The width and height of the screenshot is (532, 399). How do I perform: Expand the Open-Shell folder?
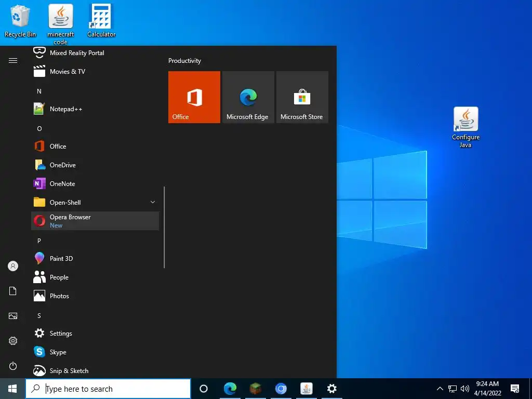(x=95, y=202)
